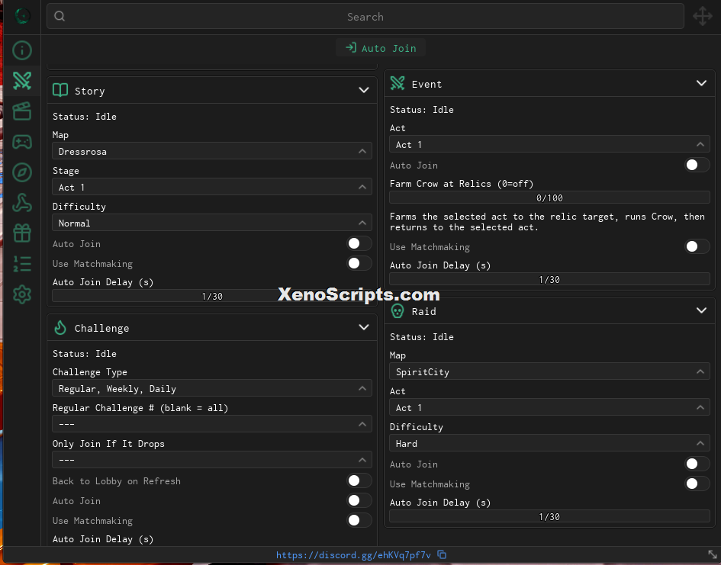Open the Story Stage dropdown
The width and height of the screenshot is (721, 588).
212,187
